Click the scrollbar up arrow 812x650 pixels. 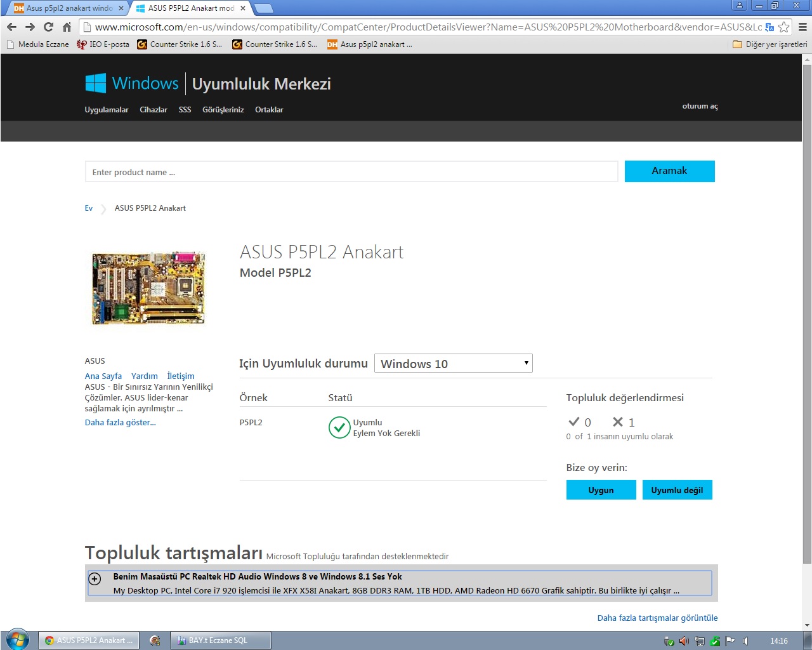point(807,59)
